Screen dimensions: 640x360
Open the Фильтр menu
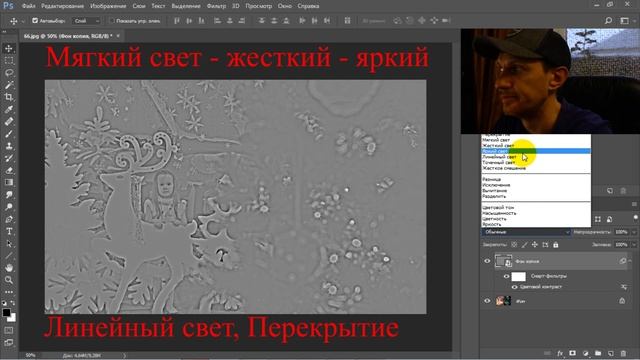(216, 6)
